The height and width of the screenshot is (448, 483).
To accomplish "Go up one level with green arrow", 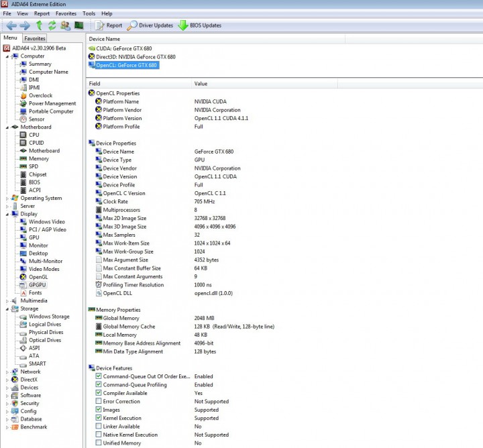I will (x=39, y=25).
